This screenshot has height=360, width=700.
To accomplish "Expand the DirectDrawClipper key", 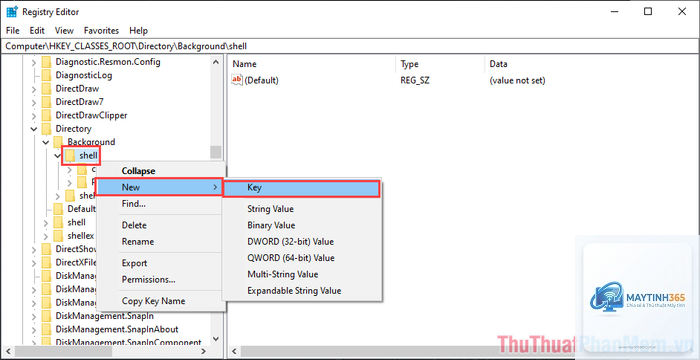I will (34, 116).
